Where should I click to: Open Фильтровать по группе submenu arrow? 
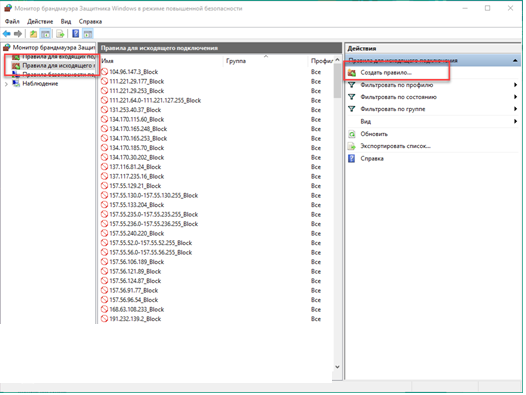pos(515,109)
